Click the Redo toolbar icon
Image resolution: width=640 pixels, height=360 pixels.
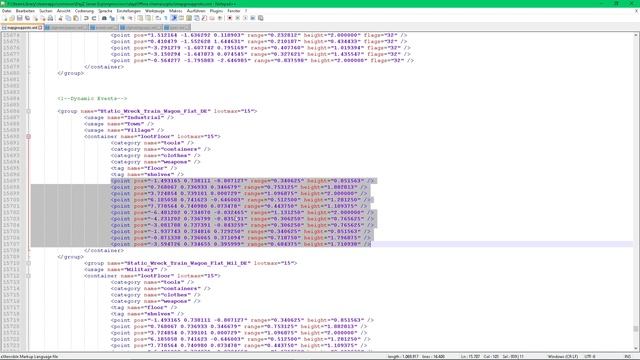click(x=93, y=18)
